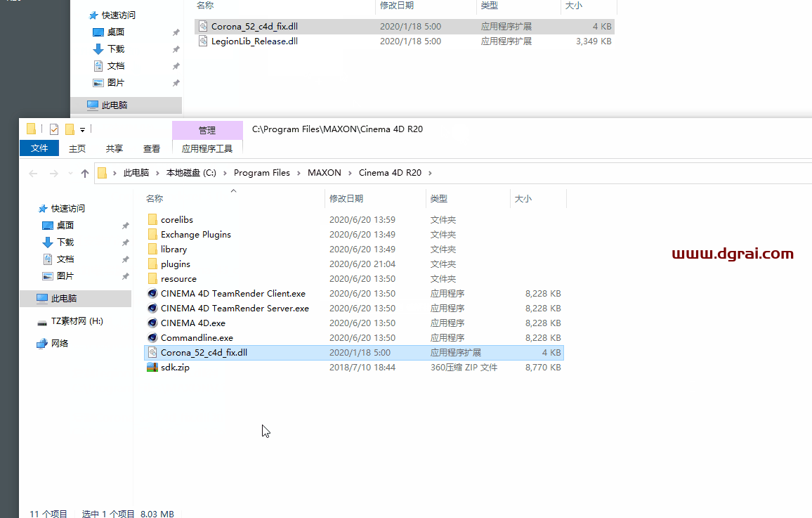Open the recent locations dropdown arrow
Screen dimensions: 812x518
[70, 174]
